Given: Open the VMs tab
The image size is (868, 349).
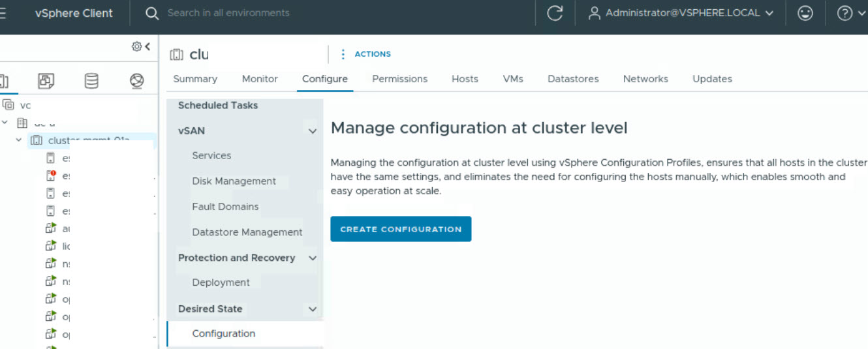Looking at the screenshot, I should click(x=513, y=79).
